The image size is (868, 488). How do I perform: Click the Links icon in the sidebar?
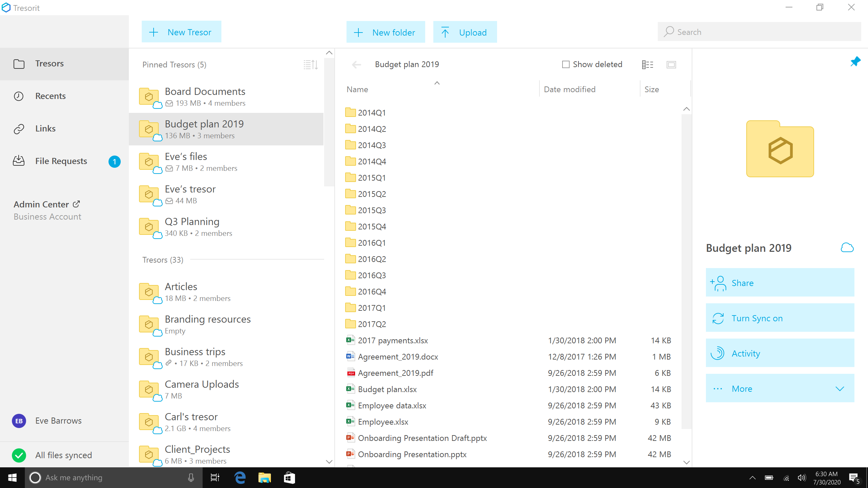19,129
